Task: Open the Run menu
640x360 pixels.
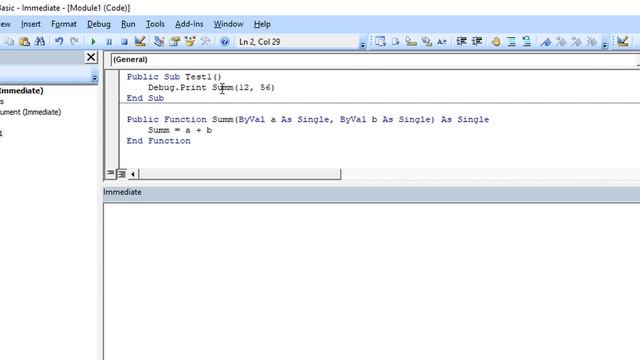Action: pos(128,24)
